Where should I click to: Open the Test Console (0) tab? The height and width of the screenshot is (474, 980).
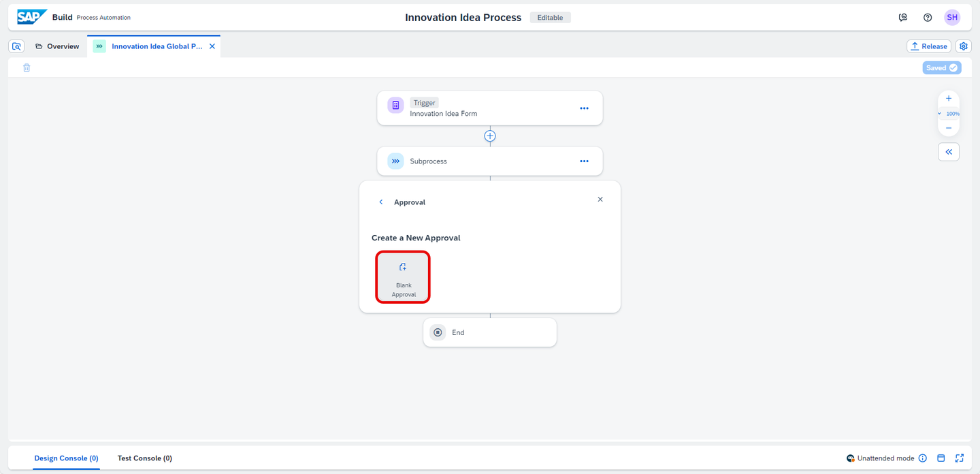click(x=145, y=458)
